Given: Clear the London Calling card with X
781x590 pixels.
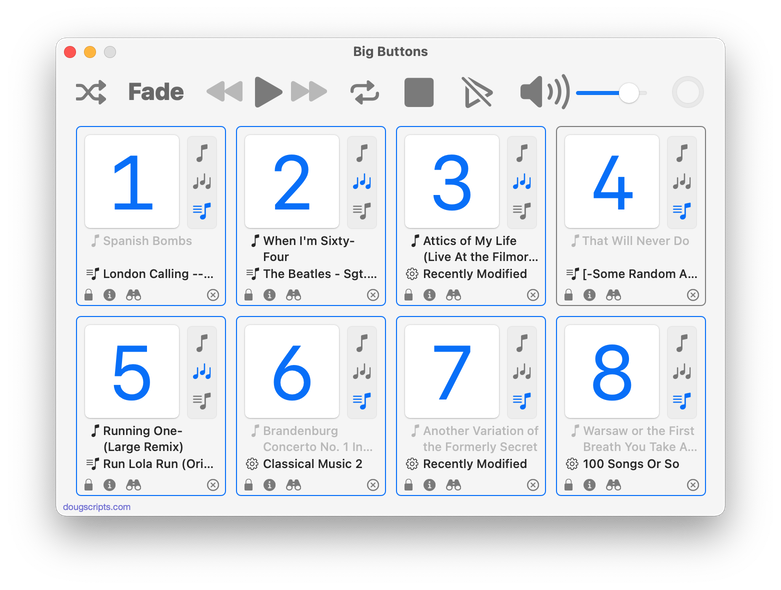Looking at the screenshot, I should (213, 295).
